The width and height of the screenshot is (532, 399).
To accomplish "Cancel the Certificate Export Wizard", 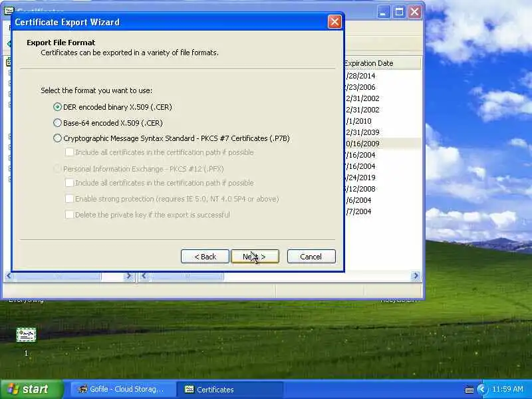I will pyautogui.click(x=311, y=257).
